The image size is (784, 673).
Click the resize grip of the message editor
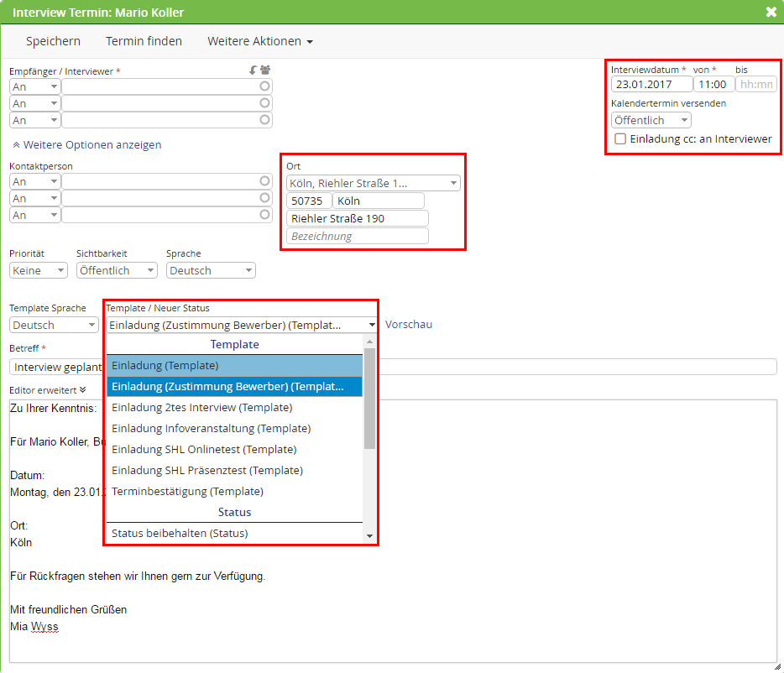777,666
